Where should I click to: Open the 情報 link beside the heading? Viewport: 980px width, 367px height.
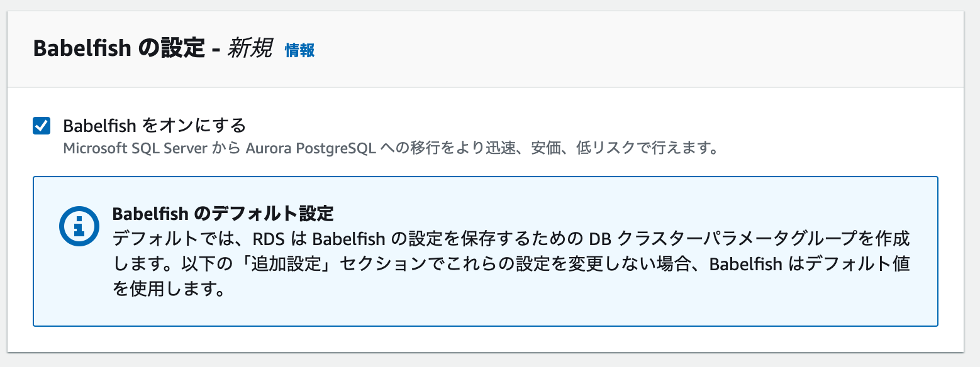(299, 50)
